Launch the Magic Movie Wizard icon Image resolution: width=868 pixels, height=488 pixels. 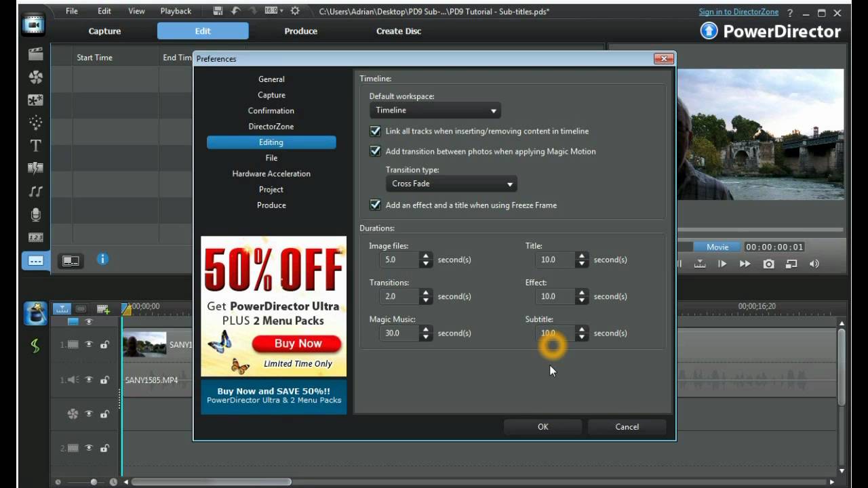coord(35,313)
